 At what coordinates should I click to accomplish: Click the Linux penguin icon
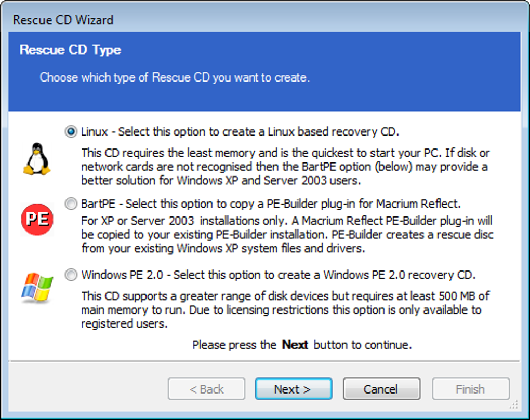pos(37,159)
